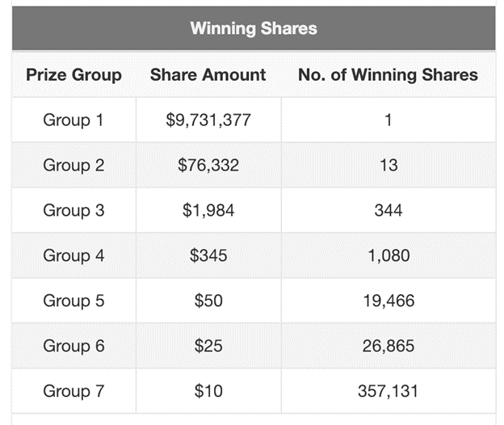The image size is (504, 425).
Task: Select the Group 5 row label
Action: coord(73,301)
